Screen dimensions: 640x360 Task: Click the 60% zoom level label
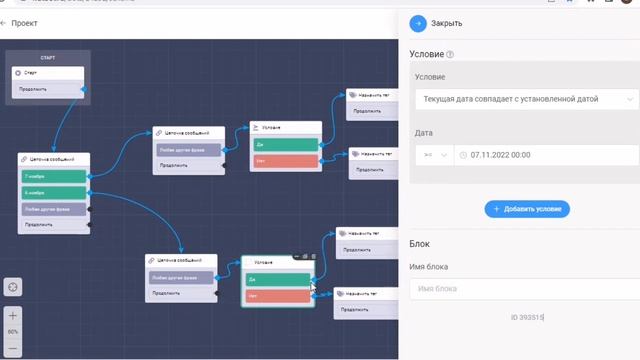coord(13,332)
